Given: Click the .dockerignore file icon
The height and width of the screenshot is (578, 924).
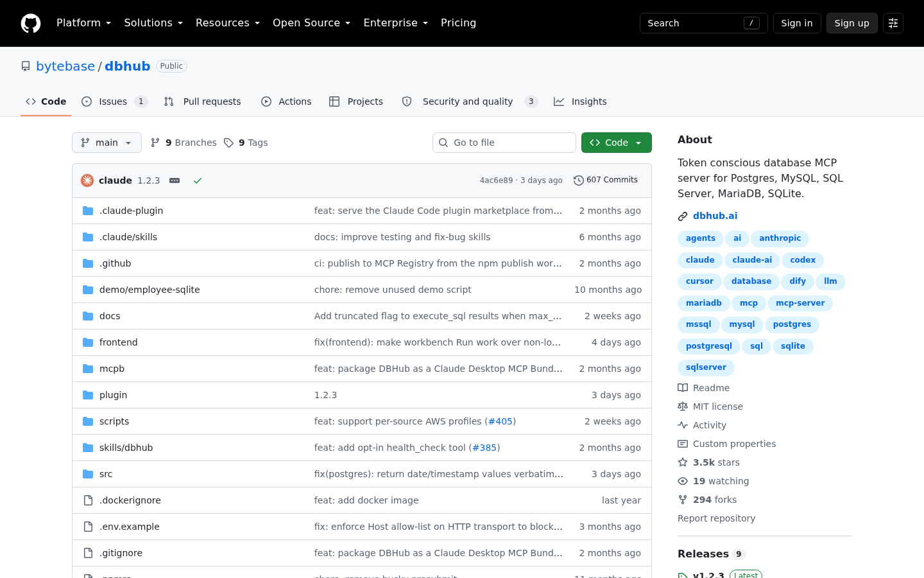Looking at the screenshot, I should pyautogui.click(x=88, y=500).
